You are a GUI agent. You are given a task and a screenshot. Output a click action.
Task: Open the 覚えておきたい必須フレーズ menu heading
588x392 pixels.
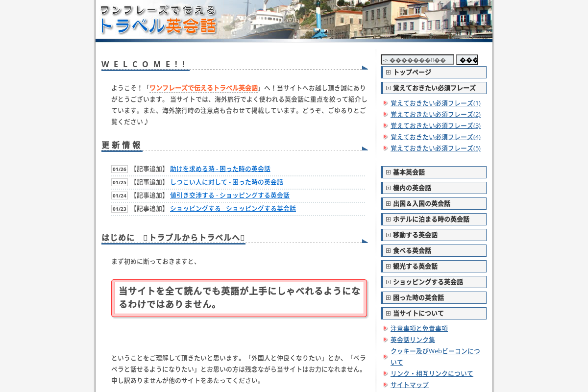point(434,88)
